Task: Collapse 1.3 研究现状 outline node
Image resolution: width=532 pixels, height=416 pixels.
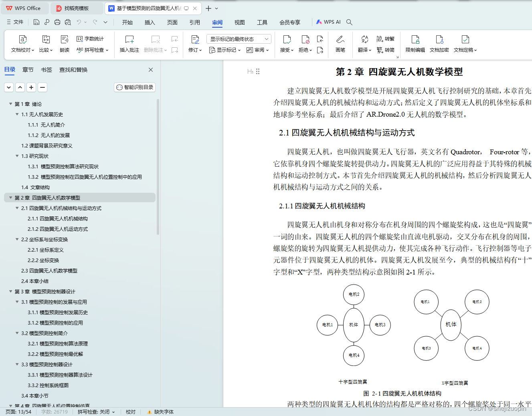Action: 17,156
